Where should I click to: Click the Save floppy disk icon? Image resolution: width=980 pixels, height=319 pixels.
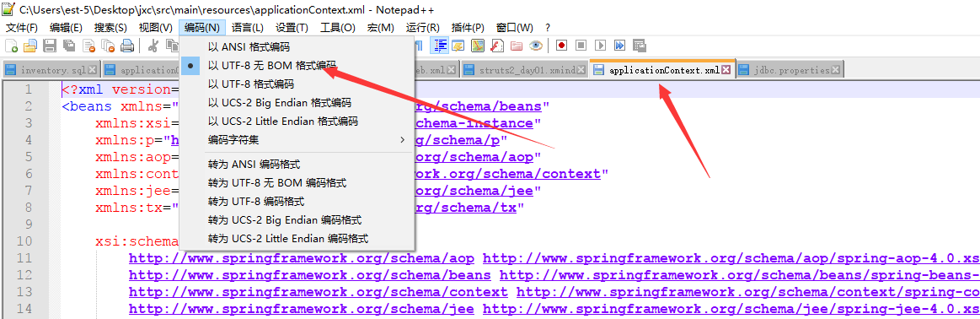coord(50,45)
